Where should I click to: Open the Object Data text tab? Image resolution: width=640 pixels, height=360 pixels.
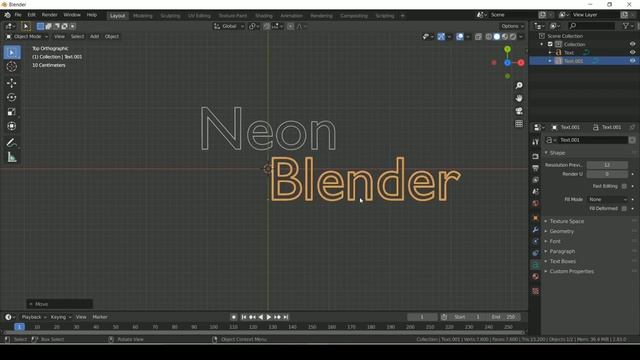536,265
